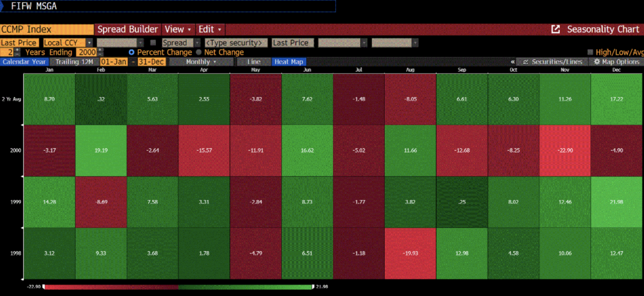Collapse panel with double-left chevron icon

(512, 62)
